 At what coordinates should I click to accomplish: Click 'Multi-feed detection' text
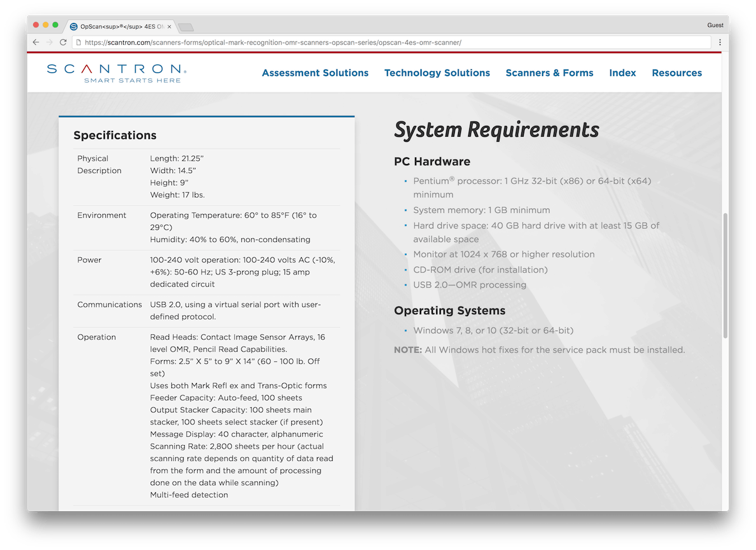[x=189, y=495]
